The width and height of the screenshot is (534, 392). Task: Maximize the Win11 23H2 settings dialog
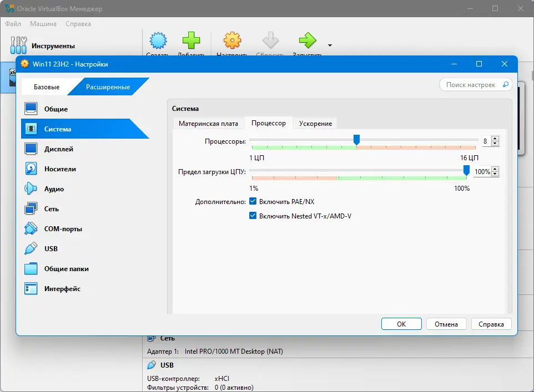click(479, 64)
